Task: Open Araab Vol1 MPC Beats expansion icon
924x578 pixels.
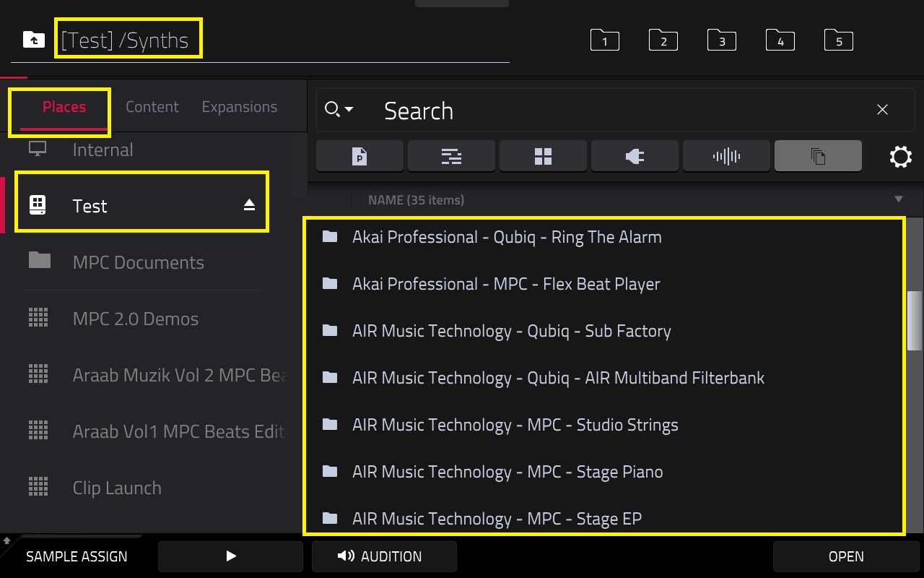Action: (x=38, y=430)
